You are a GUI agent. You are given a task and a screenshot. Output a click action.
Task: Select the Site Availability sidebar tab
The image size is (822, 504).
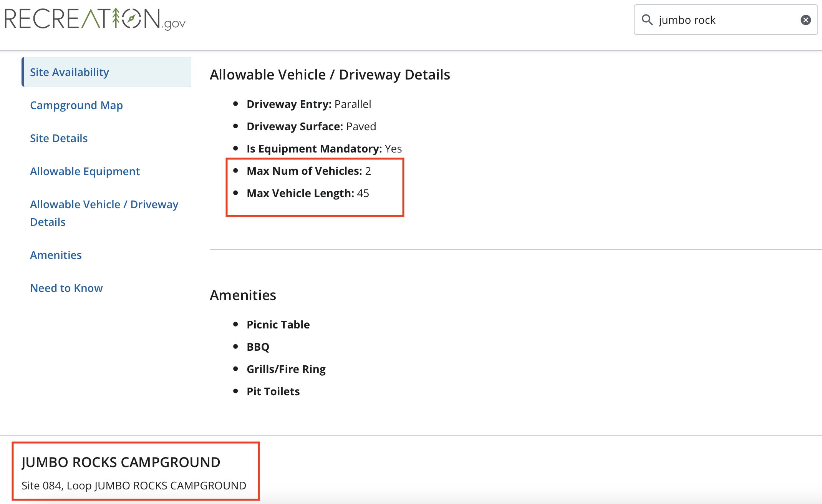click(69, 72)
